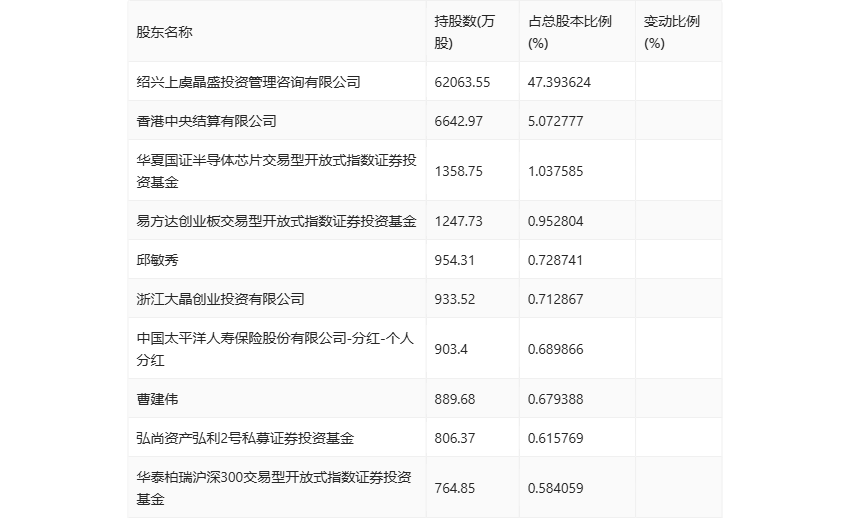Click holdings value 933.52
Viewport: 850px width, 518px height.
click(x=455, y=299)
